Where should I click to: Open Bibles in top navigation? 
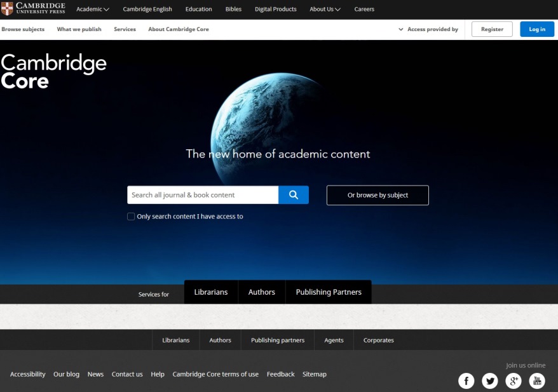coord(233,10)
